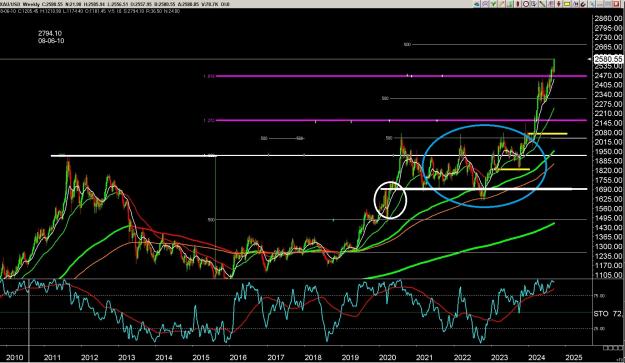Click the STO indicator label
The image size is (625, 363).
click(601, 314)
